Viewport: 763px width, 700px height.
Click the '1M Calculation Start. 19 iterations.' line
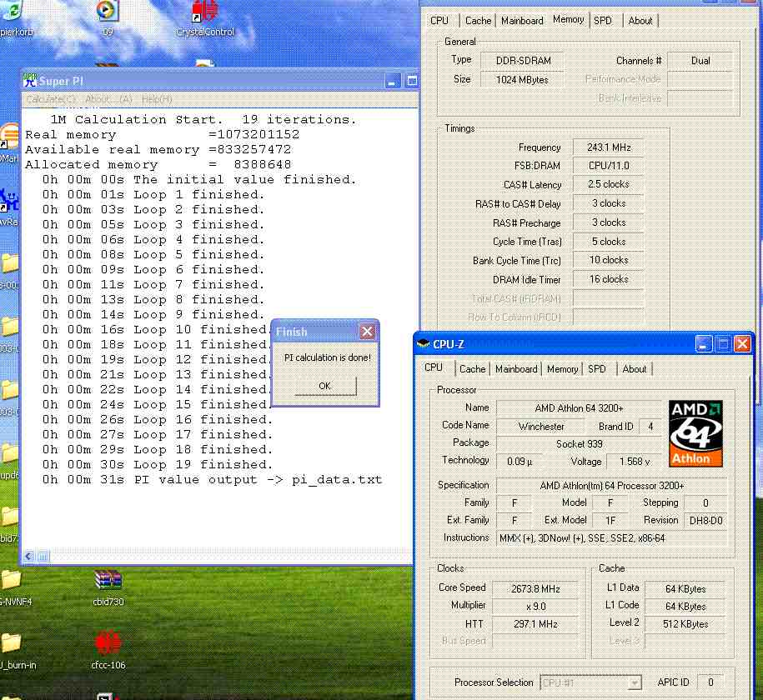203,120
